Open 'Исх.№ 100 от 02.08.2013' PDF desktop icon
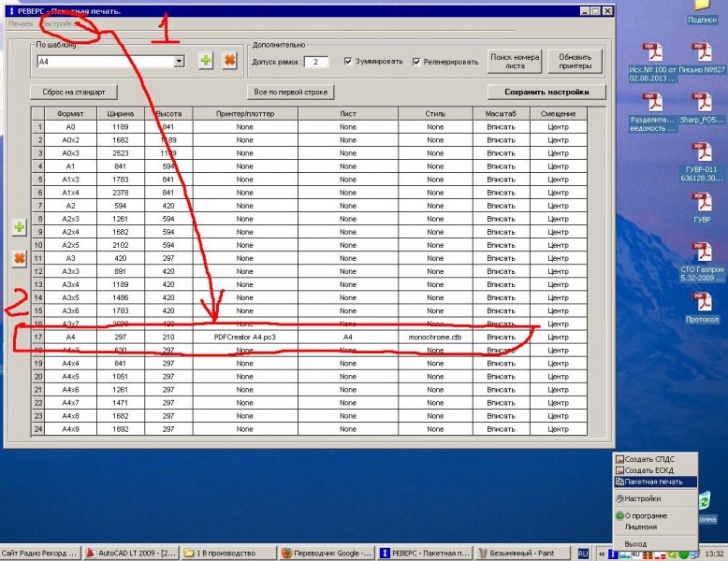This screenshot has height=561, width=728. tap(652, 63)
